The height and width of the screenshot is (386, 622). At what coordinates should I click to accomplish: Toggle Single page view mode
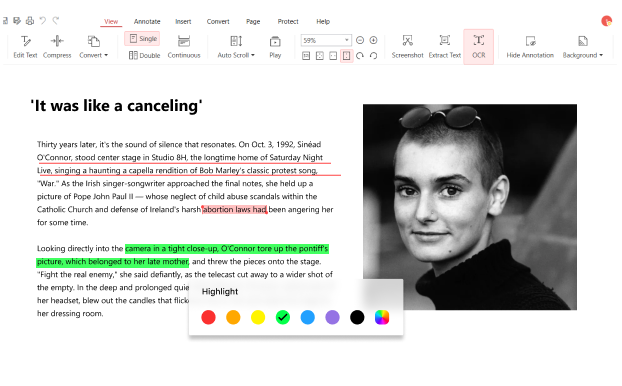(142, 38)
